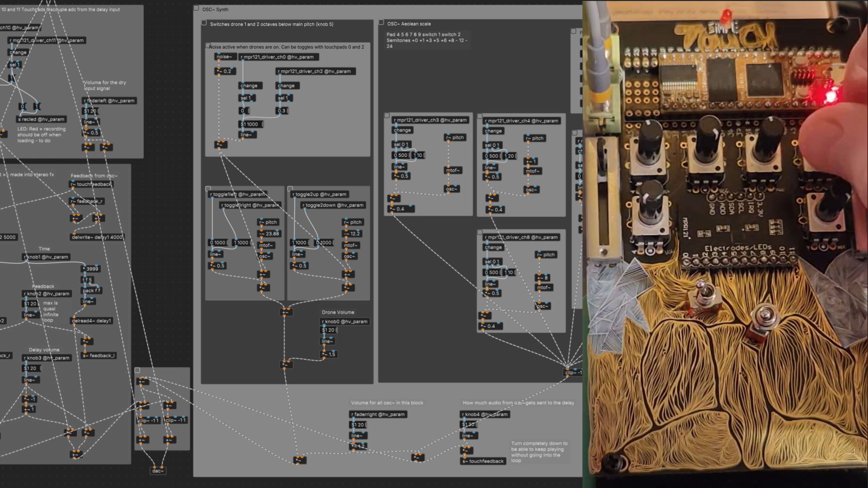Screen dimensions: 868x488
Task: Toggle the OSC~ Synth group checkbox
Action: pos(196,8)
